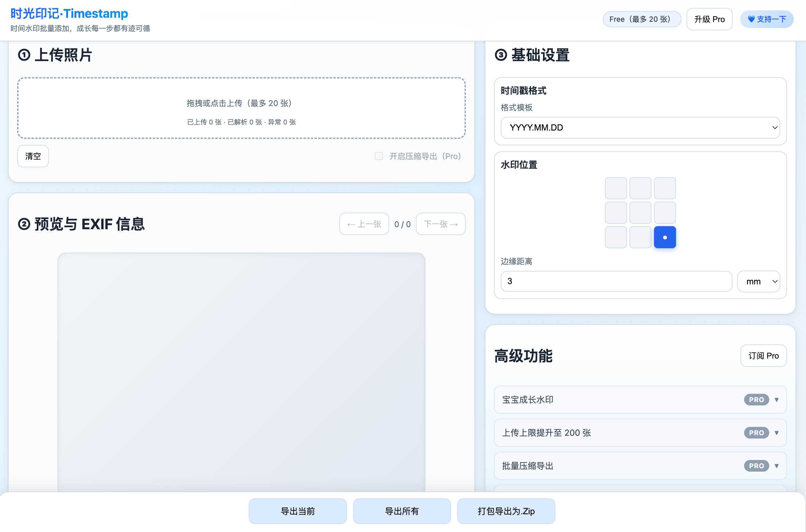Toggle the bottom-center watermark position
This screenshot has width=806, height=532.
[x=640, y=237]
